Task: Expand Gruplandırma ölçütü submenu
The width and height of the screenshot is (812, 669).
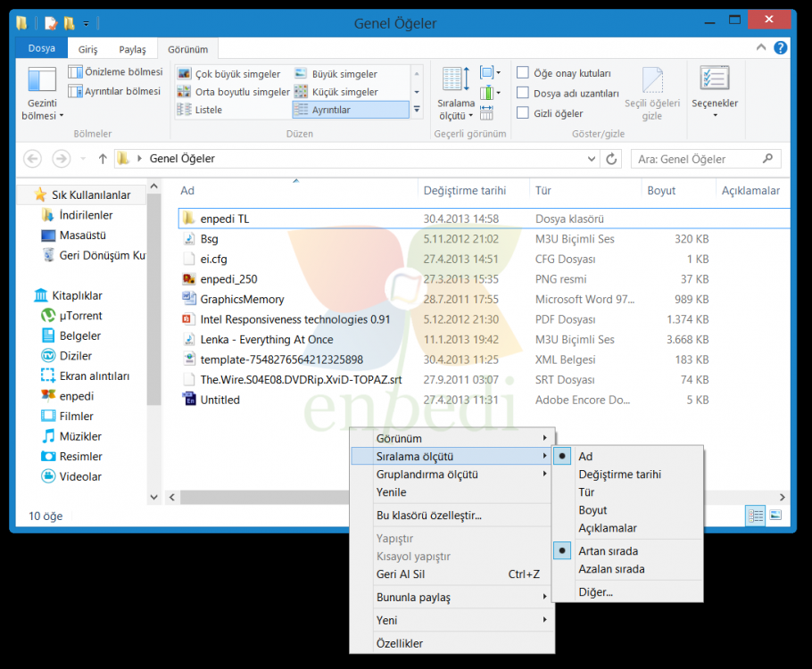Action: tap(452, 475)
